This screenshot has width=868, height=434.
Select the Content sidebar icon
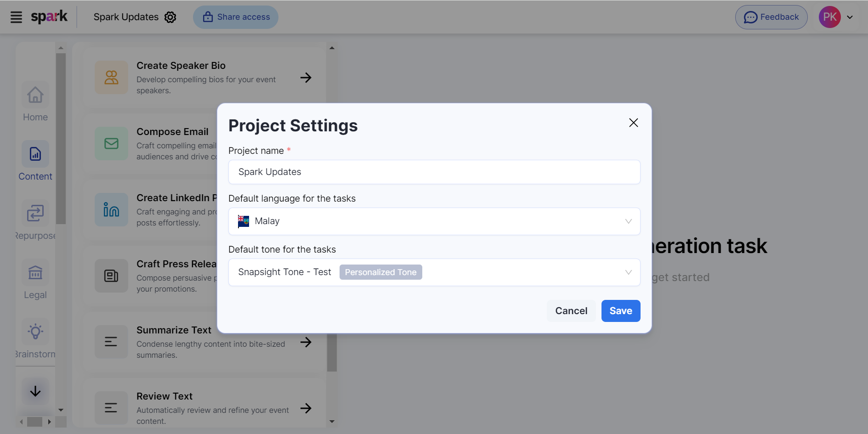click(x=35, y=154)
